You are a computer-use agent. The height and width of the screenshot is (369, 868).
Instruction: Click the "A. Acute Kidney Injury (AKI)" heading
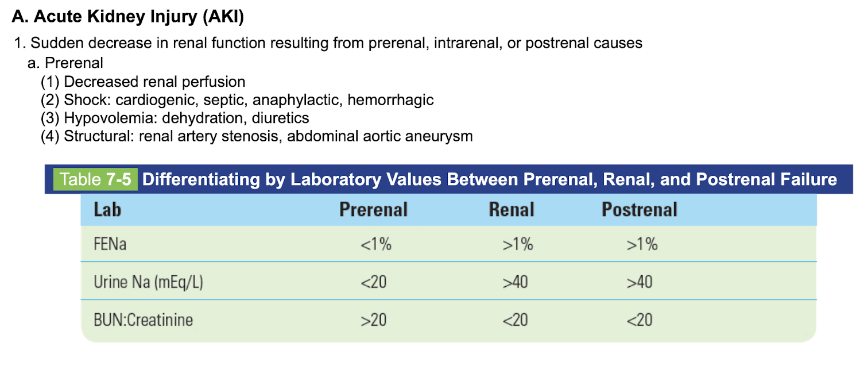127,17
